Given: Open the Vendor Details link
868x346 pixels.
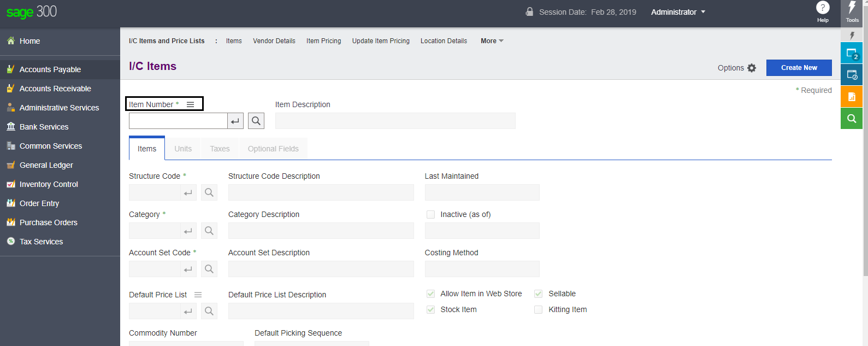Looking at the screenshot, I should [x=274, y=41].
